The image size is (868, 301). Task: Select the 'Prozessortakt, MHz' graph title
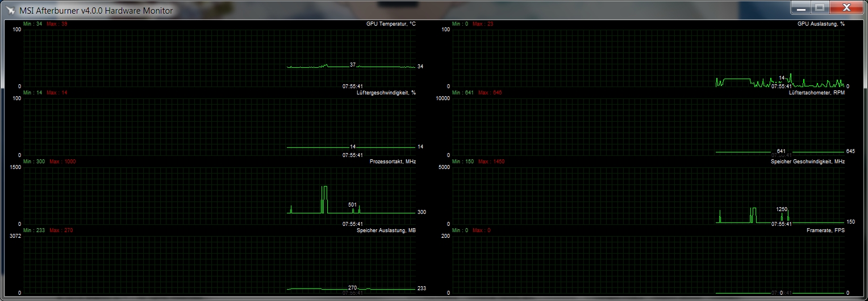(393, 162)
